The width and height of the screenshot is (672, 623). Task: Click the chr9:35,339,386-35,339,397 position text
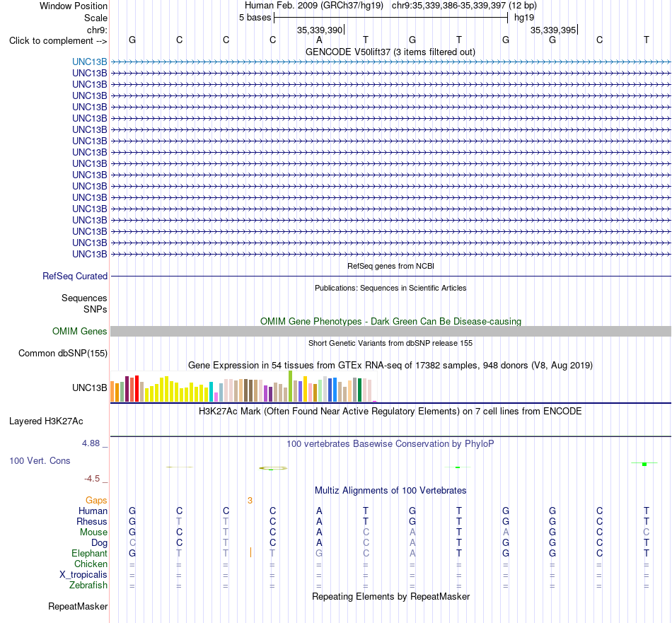click(464, 6)
